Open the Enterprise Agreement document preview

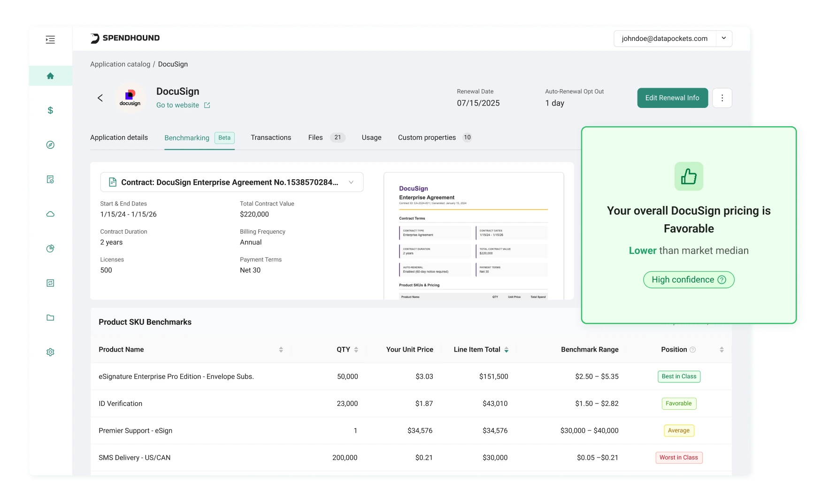coord(474,236)
